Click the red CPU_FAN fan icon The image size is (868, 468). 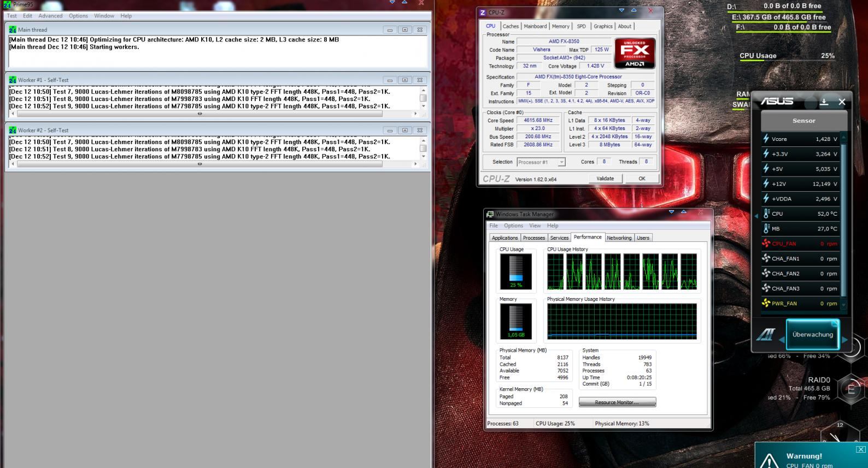pyautogui.click(x=766, y=244)
